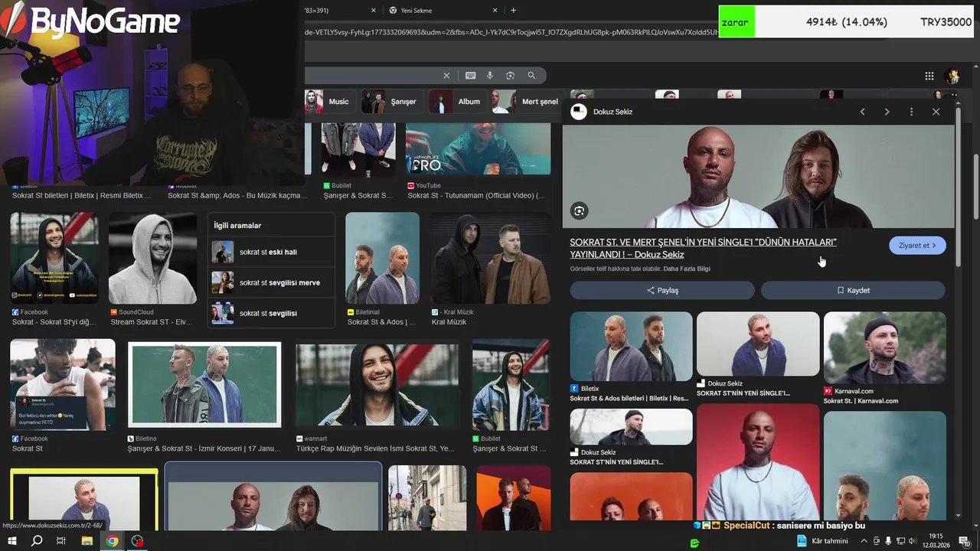
Task: Choose the plain sokrat st sevgilisi suggestion
Action: click(x=271, y=313)
